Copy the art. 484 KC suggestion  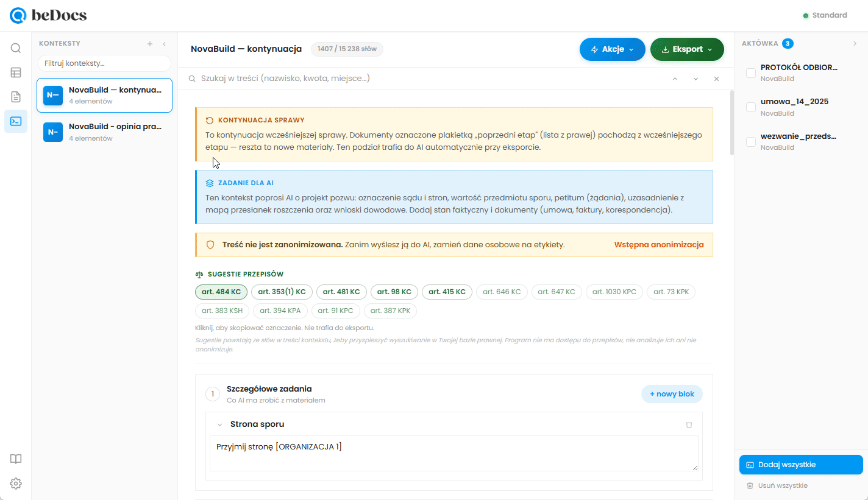(221, 292)
